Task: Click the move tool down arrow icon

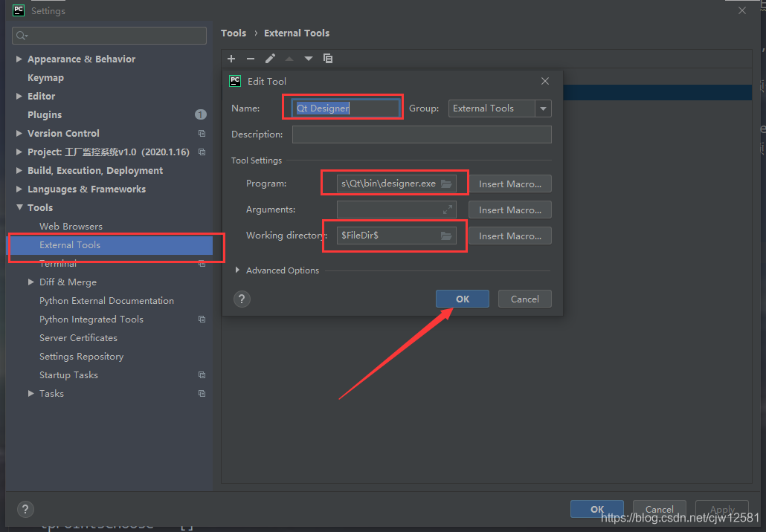Action: click(x=309, y=58)
